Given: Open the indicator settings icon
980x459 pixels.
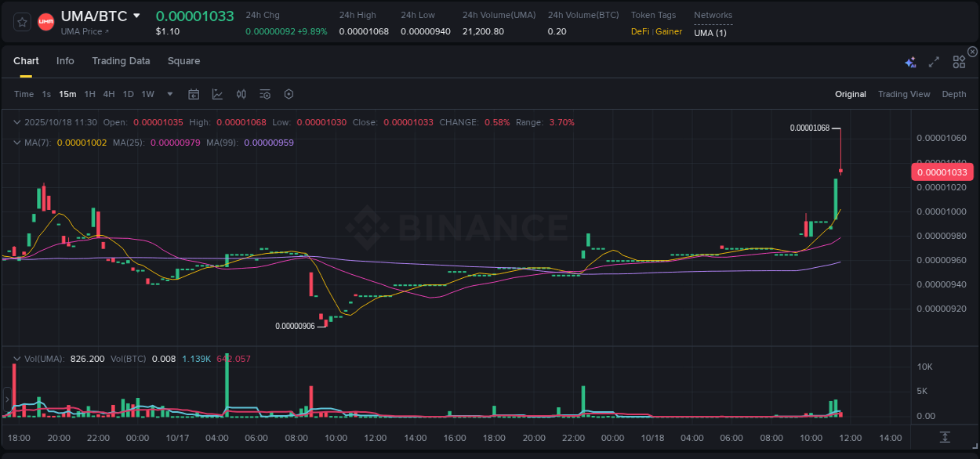Looking at the screenshot, I should (x=265, y=94).
